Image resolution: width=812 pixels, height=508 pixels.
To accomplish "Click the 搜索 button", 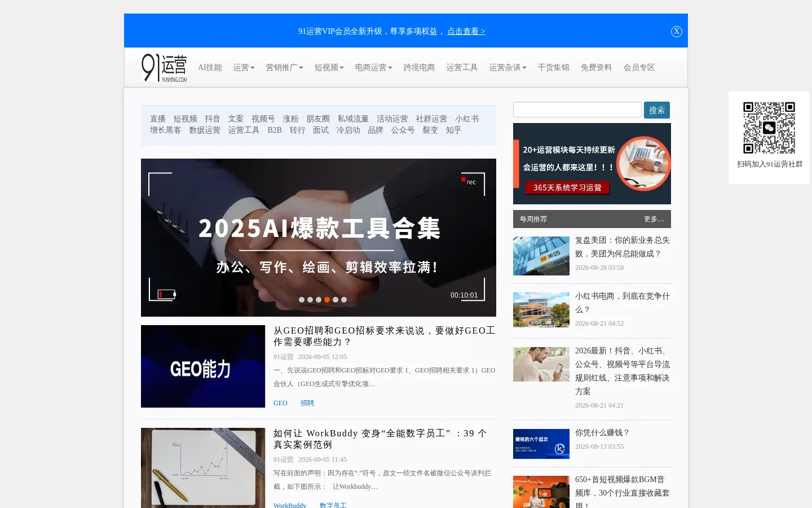I will (x=657, y=110).
